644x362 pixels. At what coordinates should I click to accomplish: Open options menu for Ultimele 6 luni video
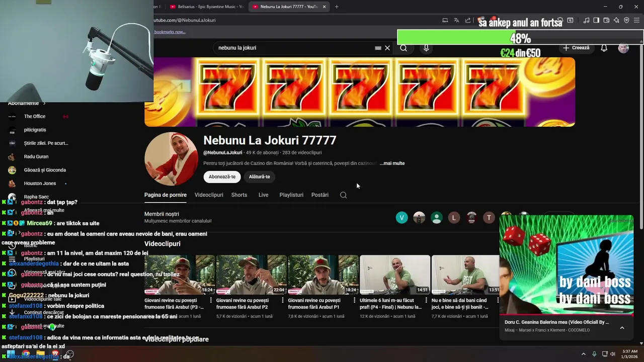tap(426, 300)
